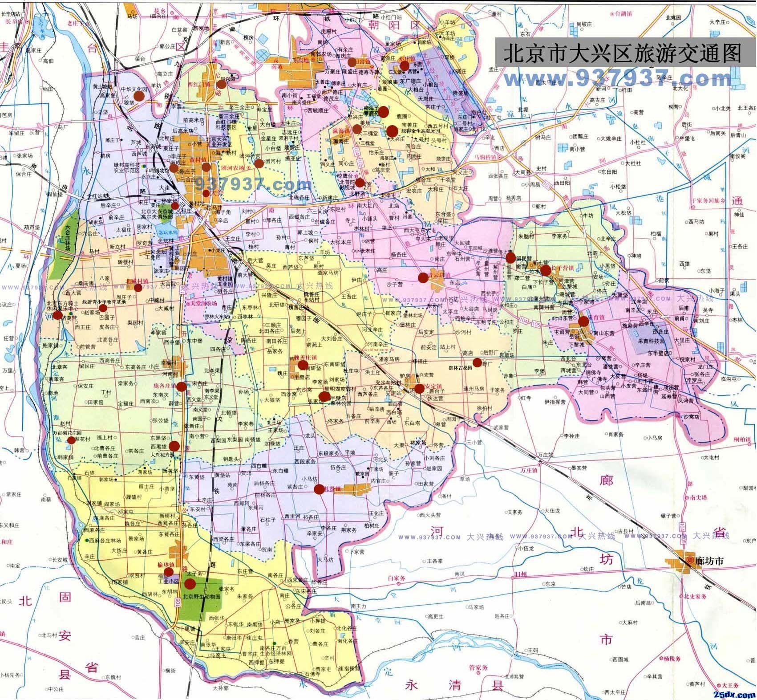Select the 管家务 label
The width and height of the screenshot is (757, 700).
[x=479, y=667]
